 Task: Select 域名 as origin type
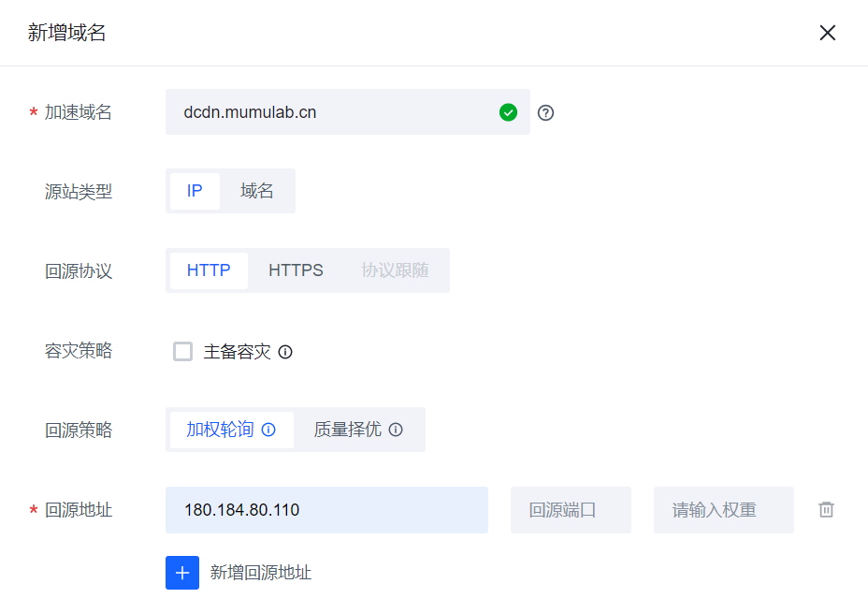pyautogui.click(x=257, y=191)
